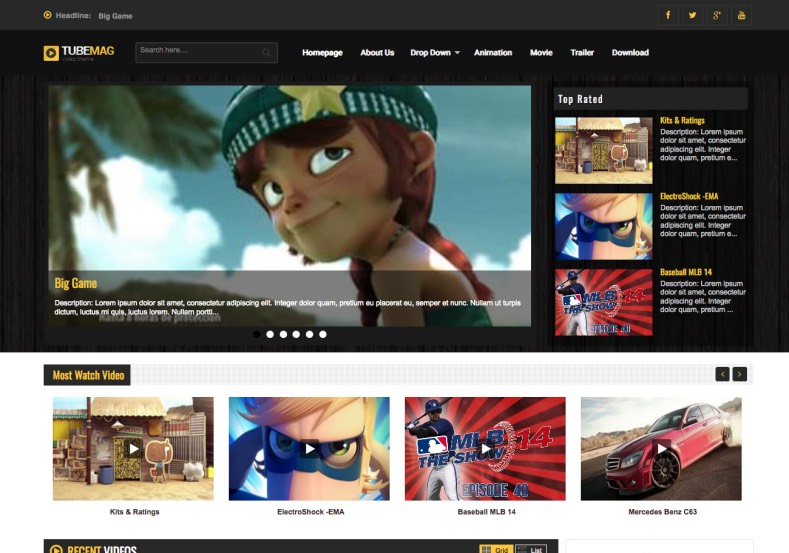Click the Search here input field
The width and height of the screenshot is (789, 553).
(206, 52)
